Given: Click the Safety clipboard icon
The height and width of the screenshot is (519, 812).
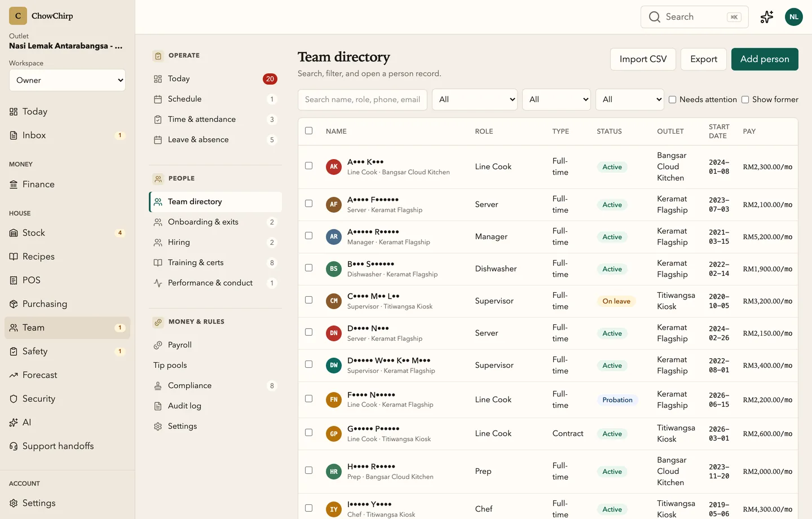Looking at the screenshot, I should [x=14, y=351].
